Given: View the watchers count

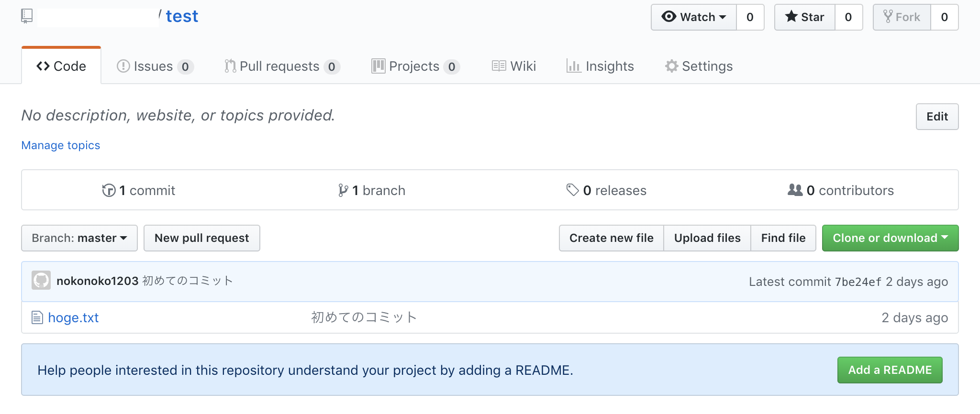Looking at the screenshot, I should (x=750, y=17).
